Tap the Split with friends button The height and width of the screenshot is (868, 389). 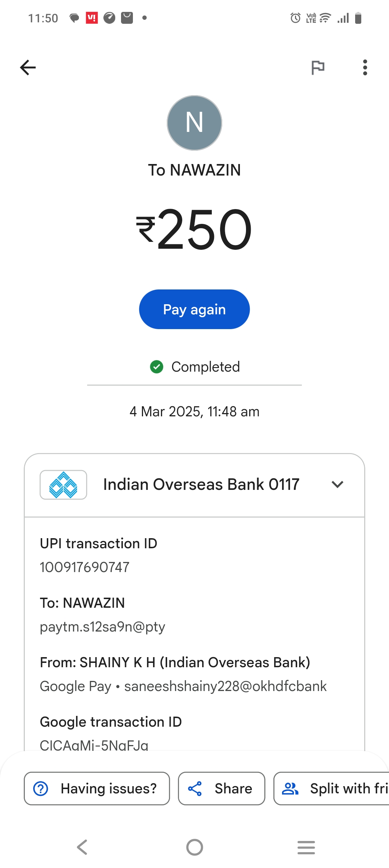331,788
